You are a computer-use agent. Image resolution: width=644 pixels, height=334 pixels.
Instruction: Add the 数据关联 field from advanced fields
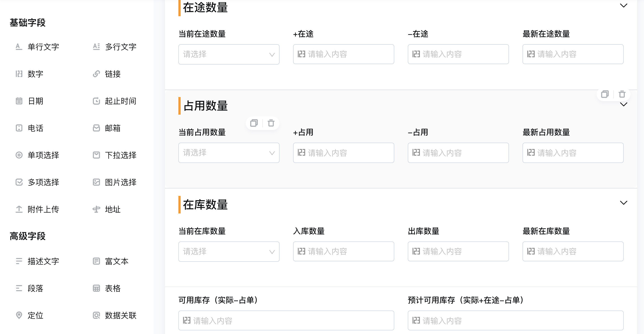point(114,315)
